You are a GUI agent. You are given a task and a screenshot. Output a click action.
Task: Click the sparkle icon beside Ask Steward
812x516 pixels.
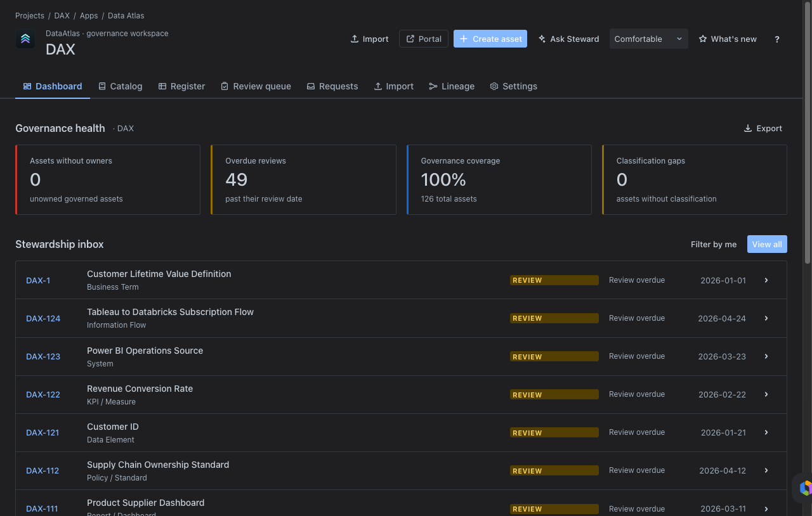coord(542,39)
